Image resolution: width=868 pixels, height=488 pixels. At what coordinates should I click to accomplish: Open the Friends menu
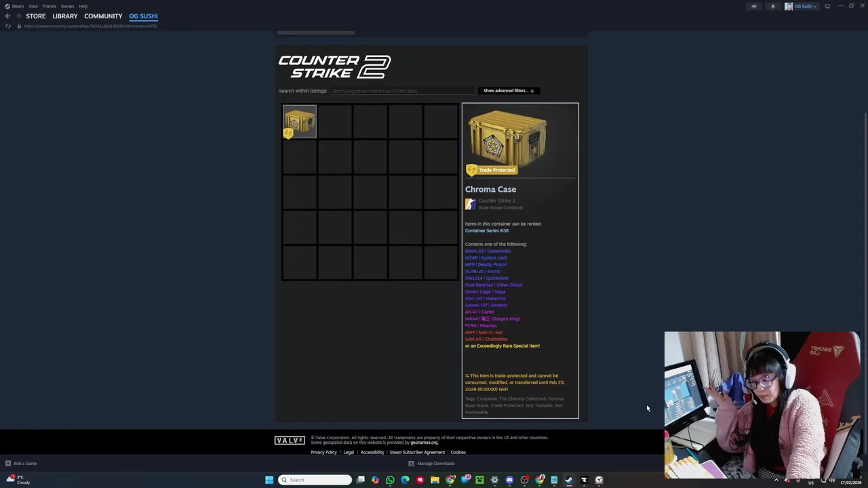click(49, 6)
